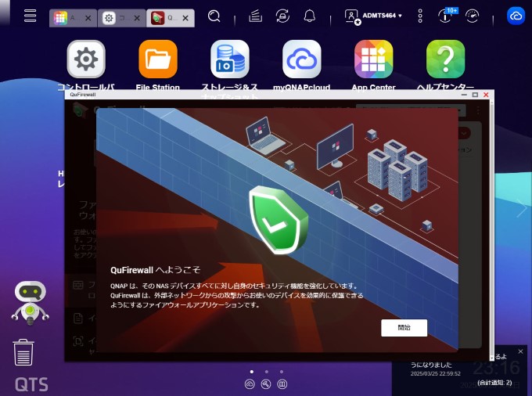Click the bottom myQNAPcloud circle icon

[x=250, y=384]
